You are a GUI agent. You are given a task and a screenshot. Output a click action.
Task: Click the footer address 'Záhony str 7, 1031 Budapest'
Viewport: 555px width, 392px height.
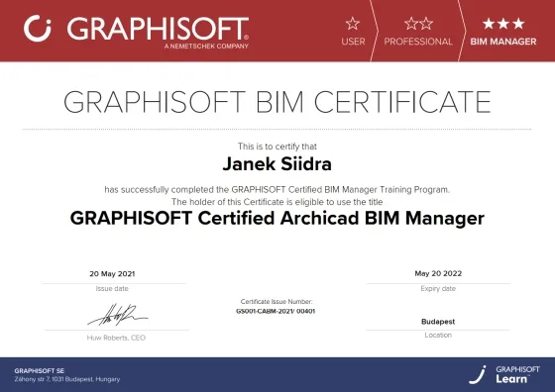[x=67, y=379]
